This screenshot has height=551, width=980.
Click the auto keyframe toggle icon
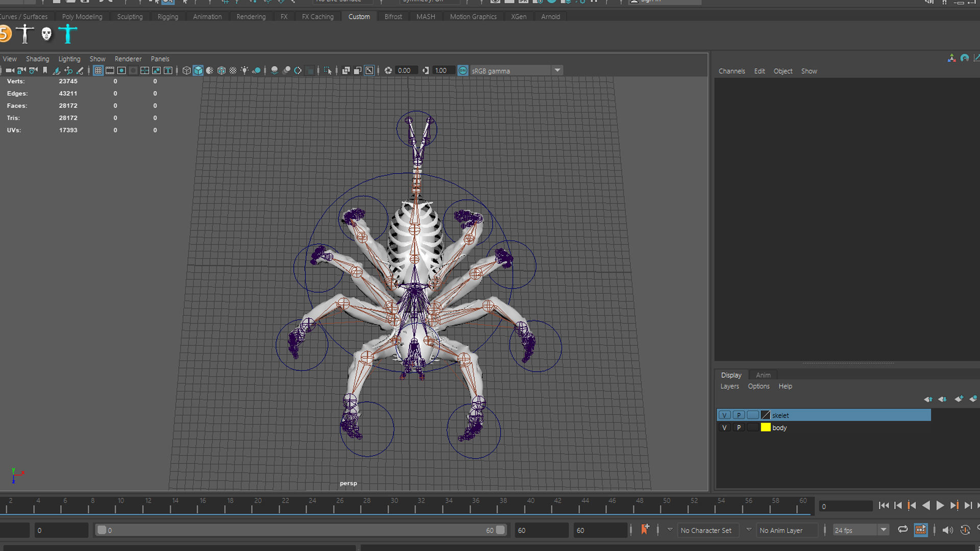965,530
